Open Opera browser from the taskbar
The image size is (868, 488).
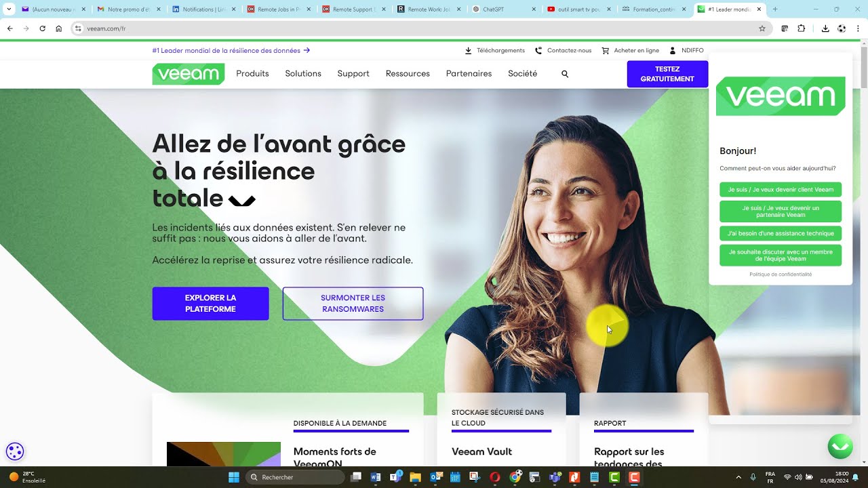(x=495, y=477)
